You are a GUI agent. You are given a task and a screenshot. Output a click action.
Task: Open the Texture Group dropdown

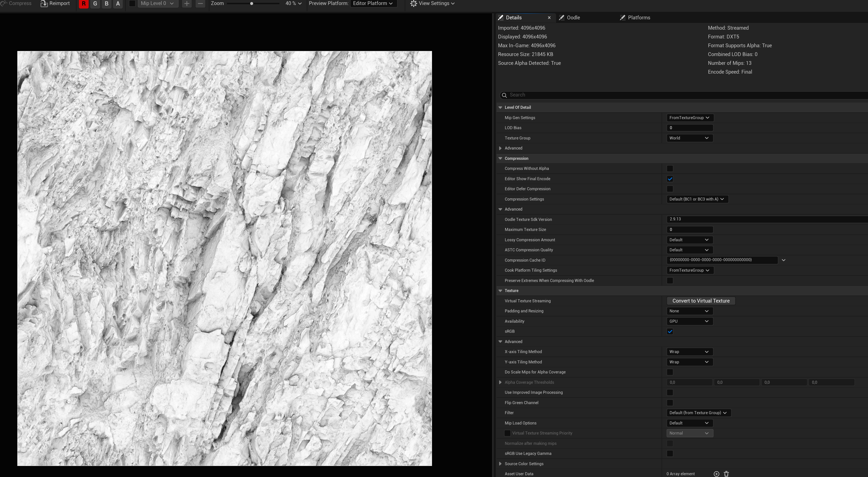689,138
